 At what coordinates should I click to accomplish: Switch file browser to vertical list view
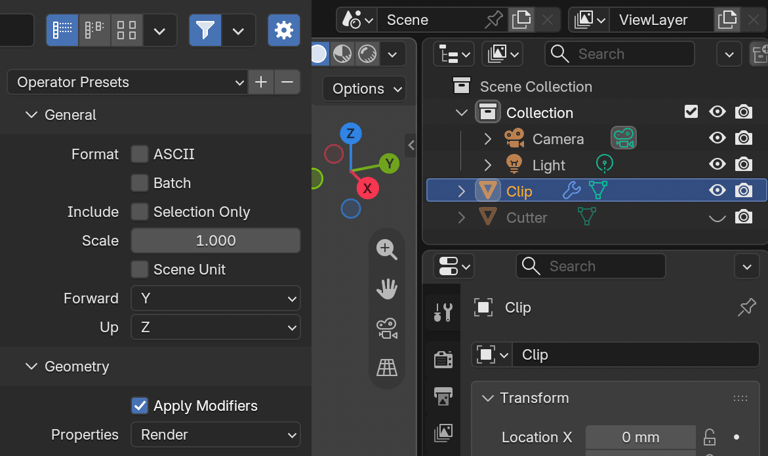click(x=62, y=30)
